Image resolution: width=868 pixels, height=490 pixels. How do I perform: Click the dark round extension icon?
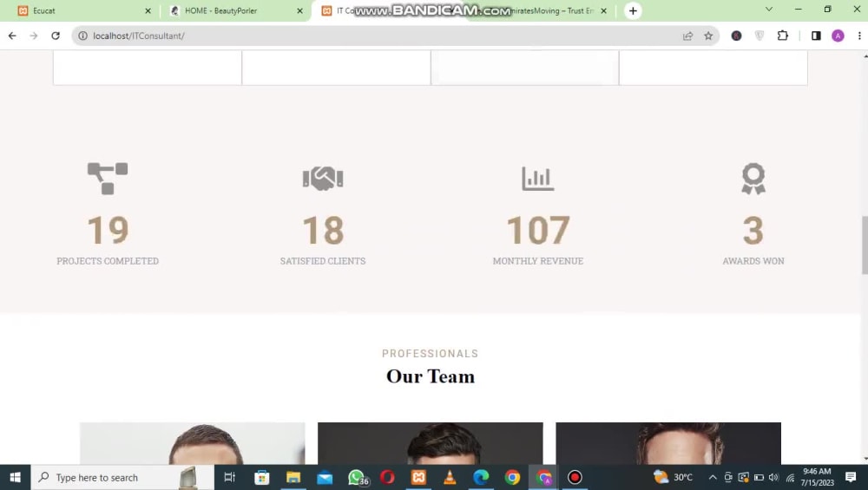[736, 36]
